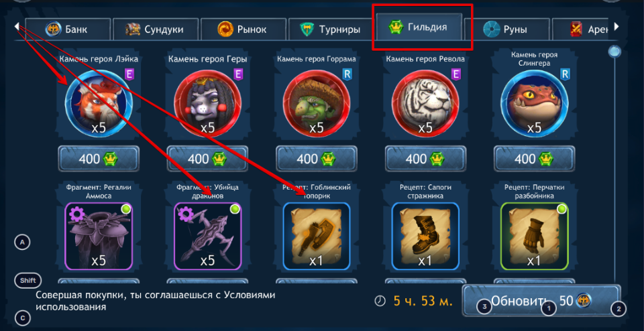Open the Сундуки tab

point(156,29)
